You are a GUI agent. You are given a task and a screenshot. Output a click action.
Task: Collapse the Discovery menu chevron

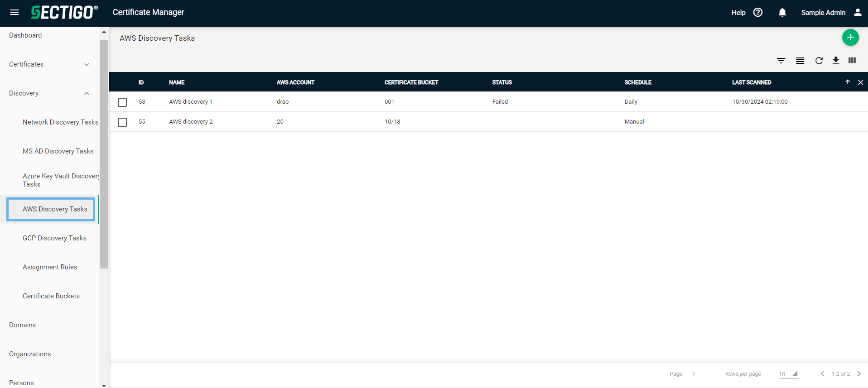click(87, 93)
